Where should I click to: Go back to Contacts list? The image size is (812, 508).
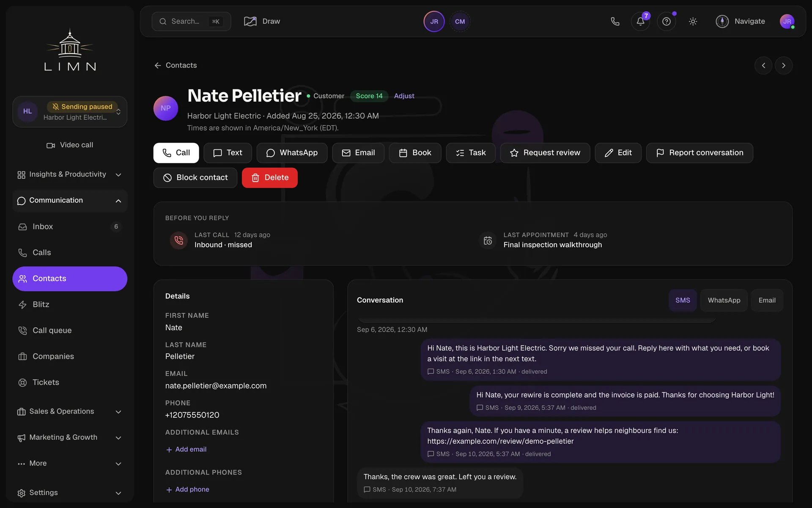click(x=176, y=65)
